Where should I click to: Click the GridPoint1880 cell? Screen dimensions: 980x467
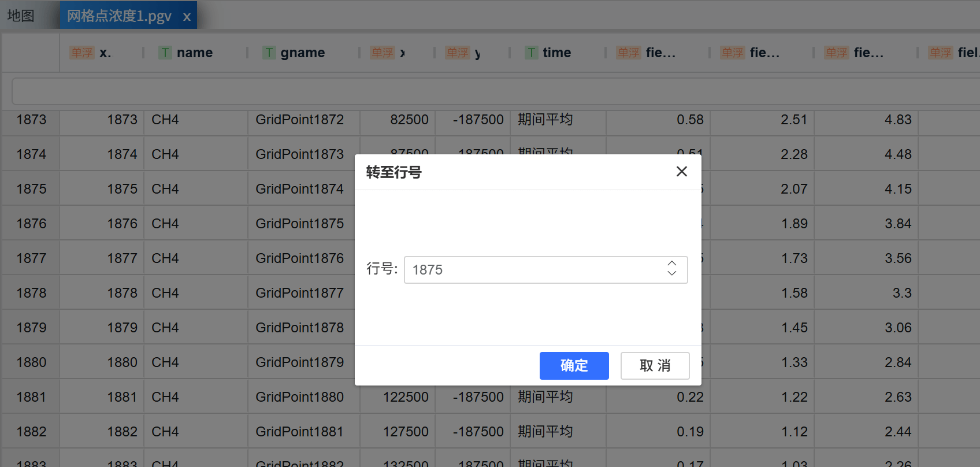[299, 397]
